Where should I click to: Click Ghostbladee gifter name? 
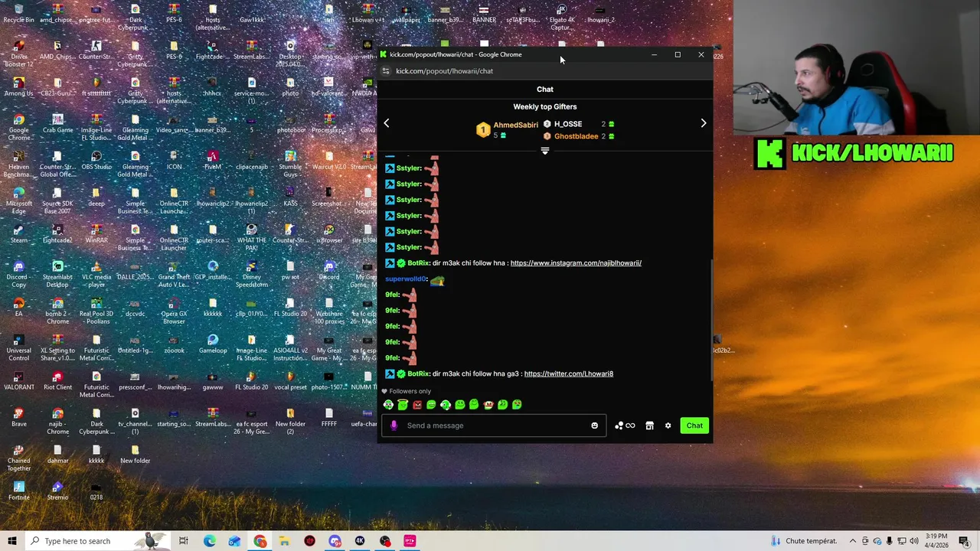click(576, 136)
